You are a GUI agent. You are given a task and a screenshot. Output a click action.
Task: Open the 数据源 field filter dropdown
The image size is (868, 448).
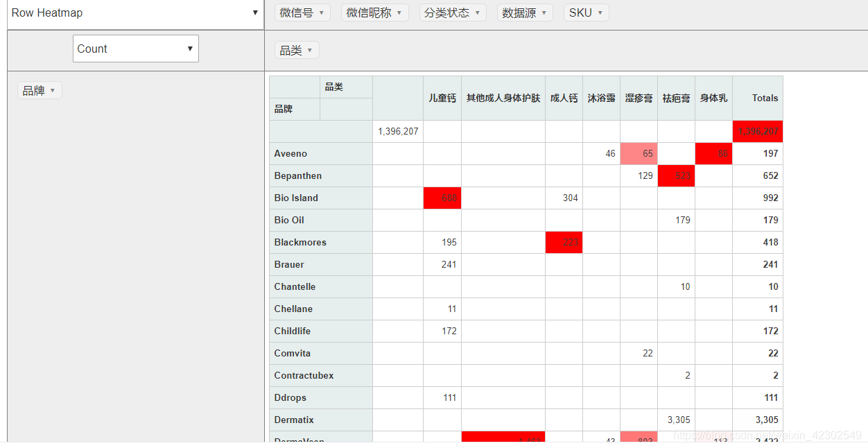[x=524, y=12]
